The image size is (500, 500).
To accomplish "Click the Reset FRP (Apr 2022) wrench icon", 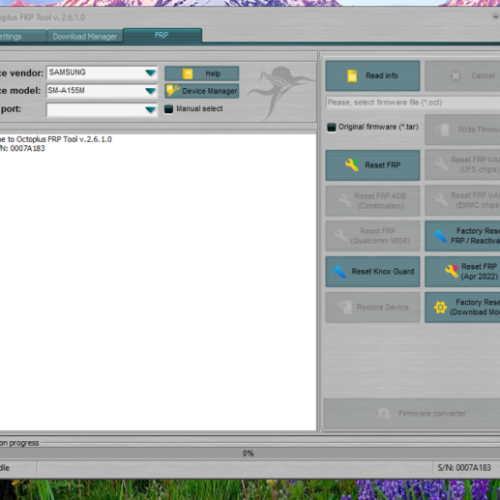I will coord(452,271).
